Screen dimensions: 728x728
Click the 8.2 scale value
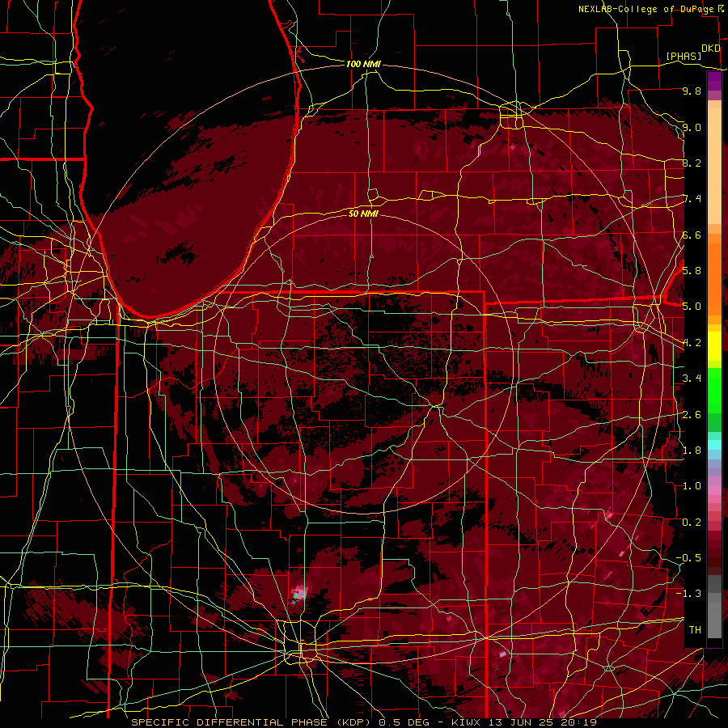coord(692,163)
